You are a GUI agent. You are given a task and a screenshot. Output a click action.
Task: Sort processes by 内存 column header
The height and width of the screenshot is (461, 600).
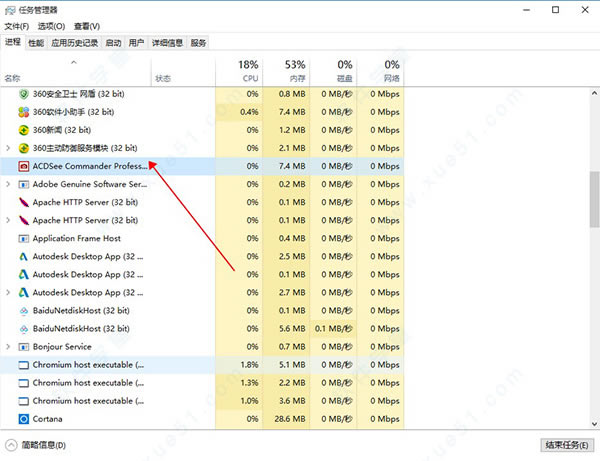(286, 71)
